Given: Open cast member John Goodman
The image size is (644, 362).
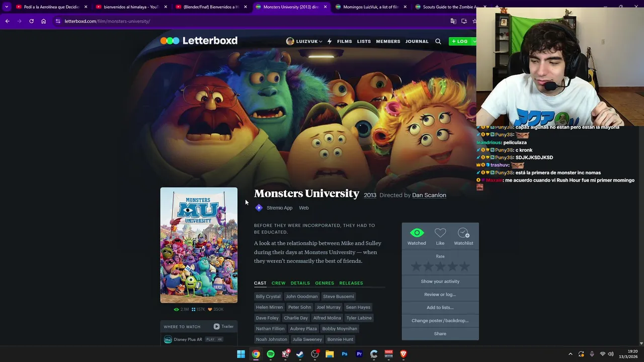Looking at the screenshot, I should 302,297.
